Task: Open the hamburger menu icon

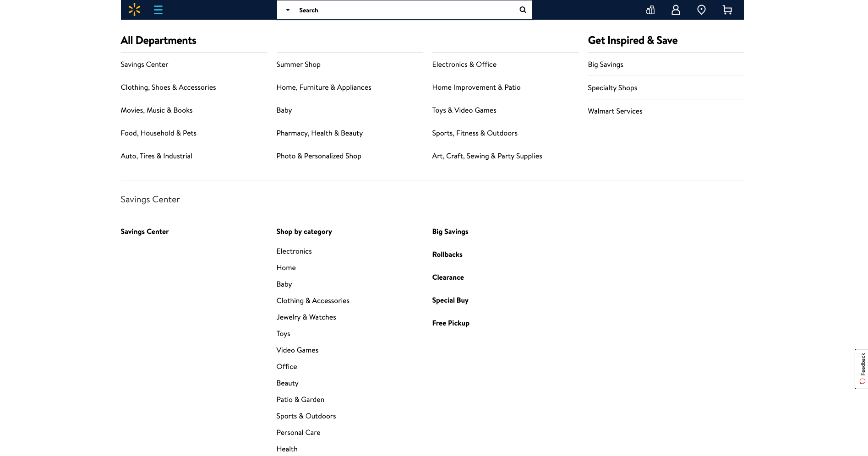Action: [x=158, y=10]
